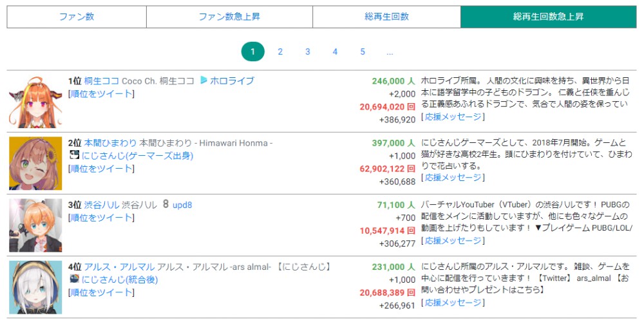Open the 渋谷ハル name link
Viewport: 644px width, 322px height.
[102, 205]
